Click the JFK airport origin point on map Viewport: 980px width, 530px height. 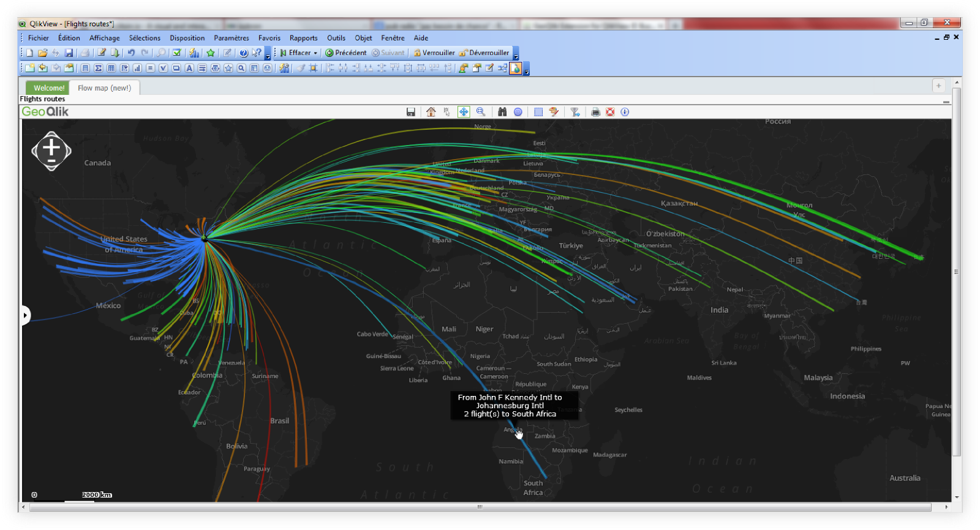tap(205, 237)
